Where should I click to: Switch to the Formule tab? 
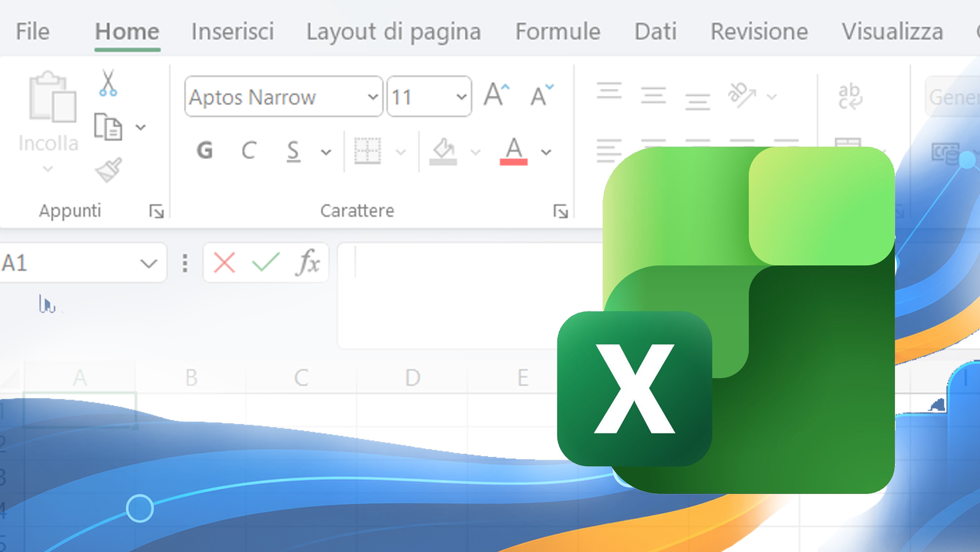(557, 32)
